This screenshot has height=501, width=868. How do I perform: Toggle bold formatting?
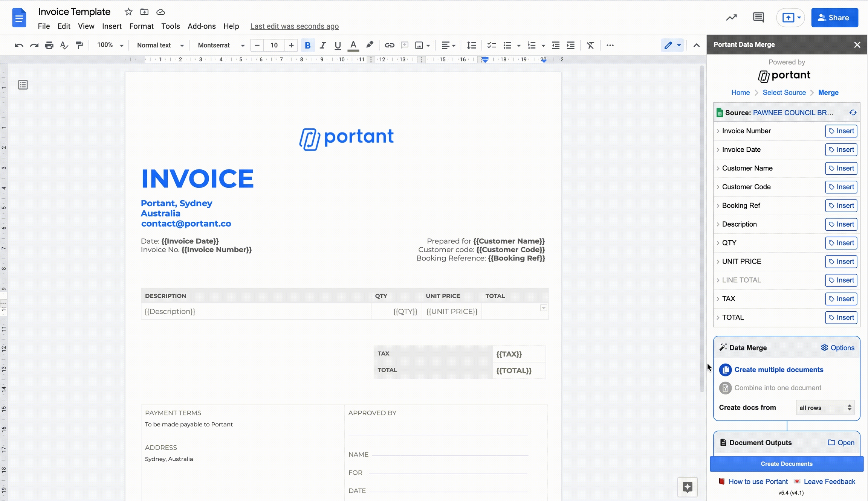point(307,45)
